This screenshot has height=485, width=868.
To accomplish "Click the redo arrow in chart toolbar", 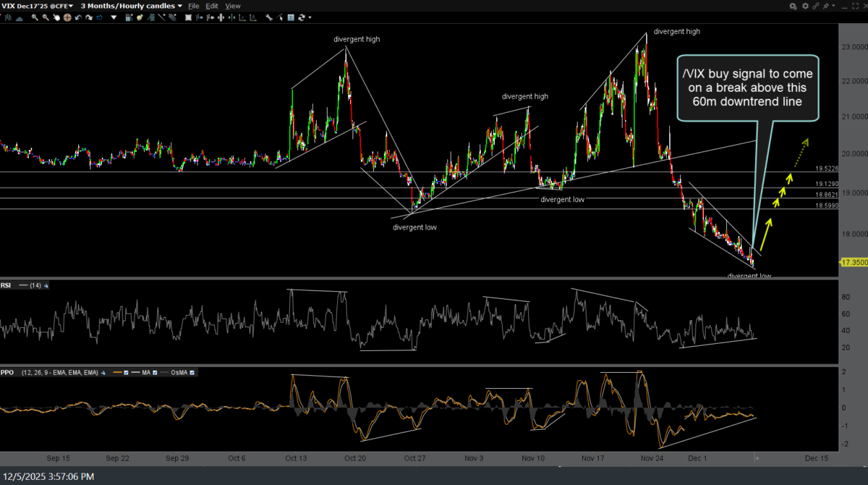I will click(x=89, y=17).
